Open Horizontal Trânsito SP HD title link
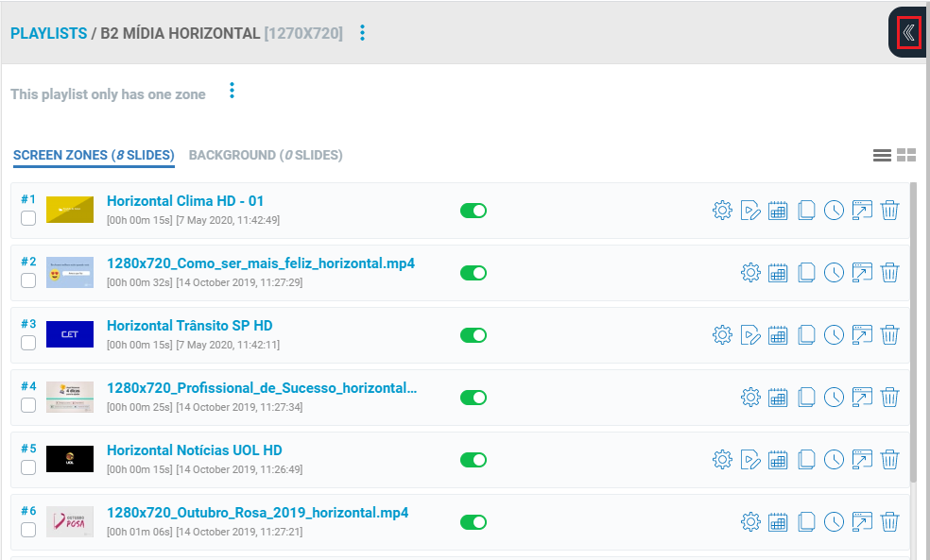 190,326
